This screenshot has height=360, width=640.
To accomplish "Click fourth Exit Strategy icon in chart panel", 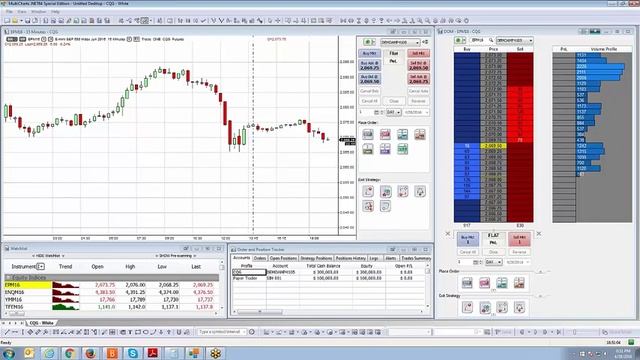I will [420, 191].
